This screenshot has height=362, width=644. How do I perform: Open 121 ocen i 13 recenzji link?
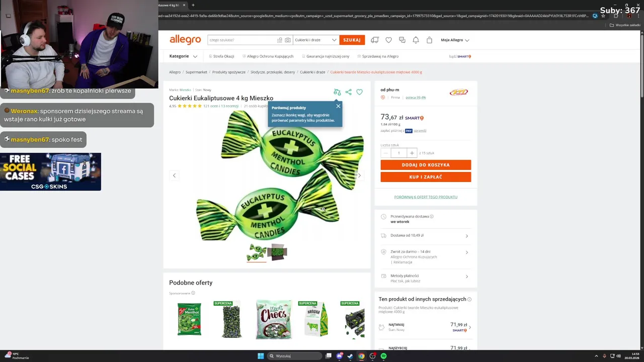(x=221, y=106)
